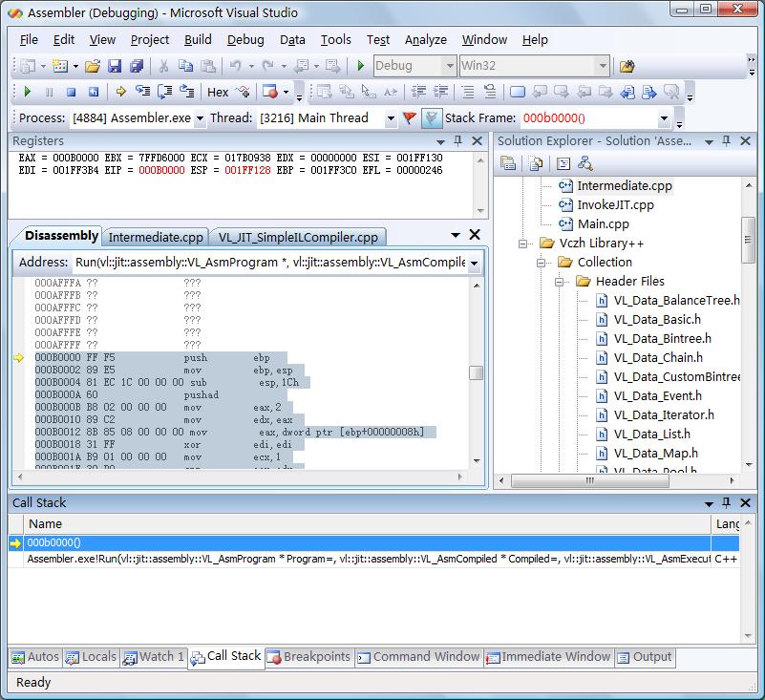Click Show Next Statement yellow arrow icon
765x700 pixels.
(121, 92)
